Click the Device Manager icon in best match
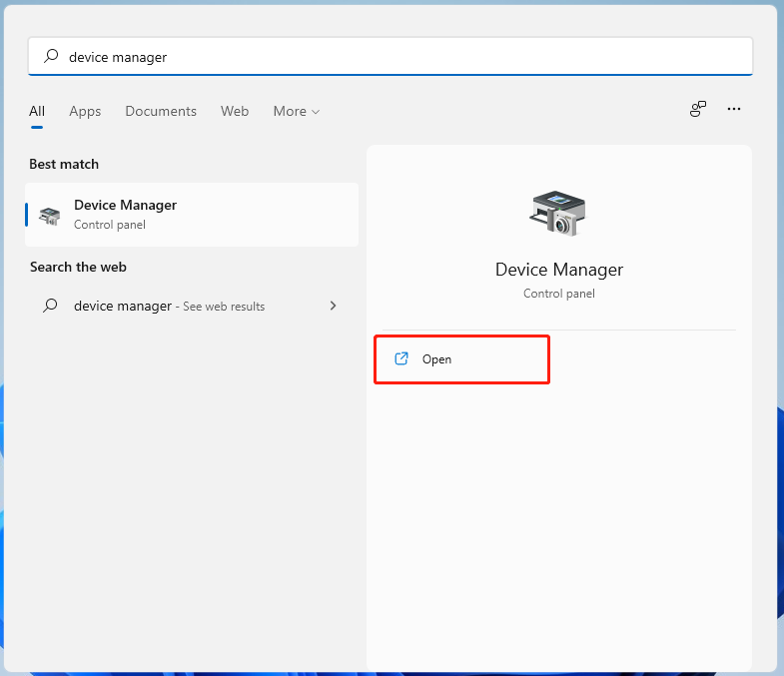Screen dimensions: 784x676 50,216
